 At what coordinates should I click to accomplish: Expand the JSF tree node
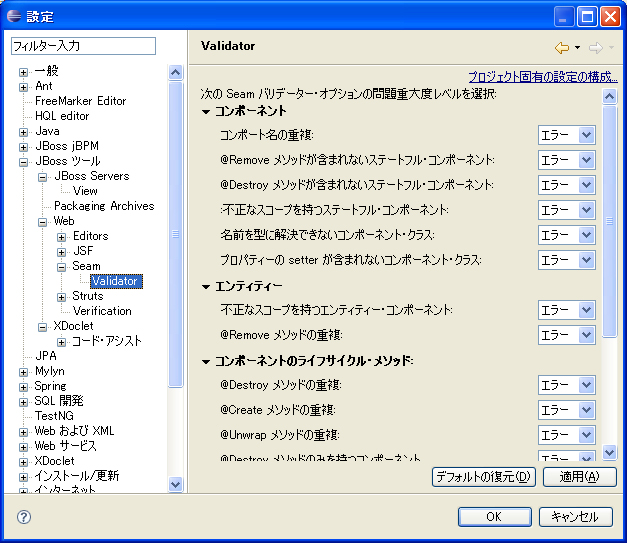tap(61, 252)
